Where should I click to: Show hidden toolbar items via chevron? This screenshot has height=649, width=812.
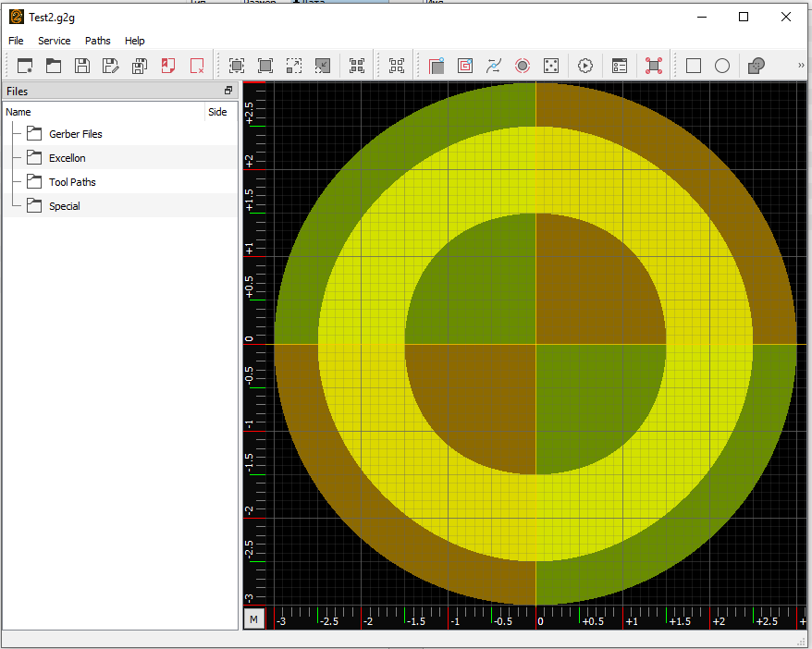click(801, 66)
